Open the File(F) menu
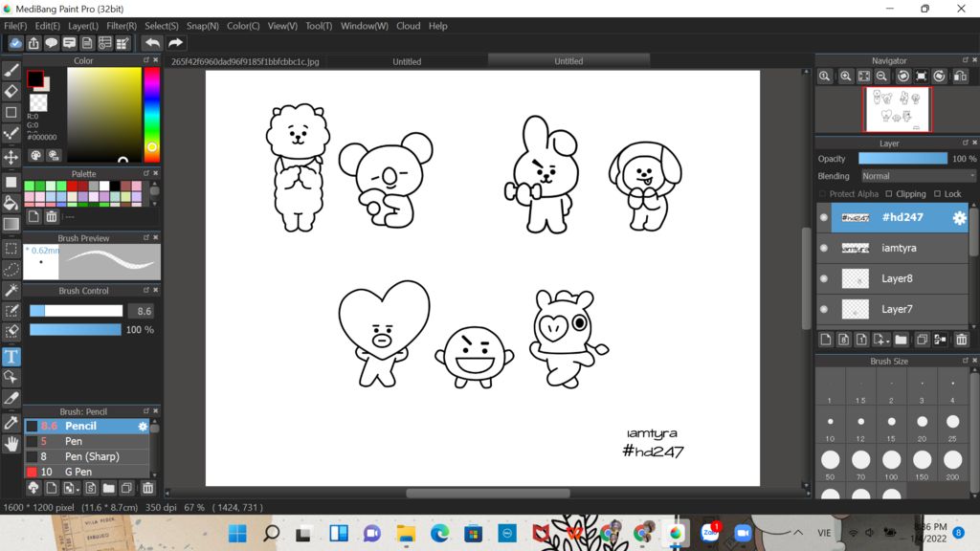Screen dimensions: 980x551 click(15, 26)
